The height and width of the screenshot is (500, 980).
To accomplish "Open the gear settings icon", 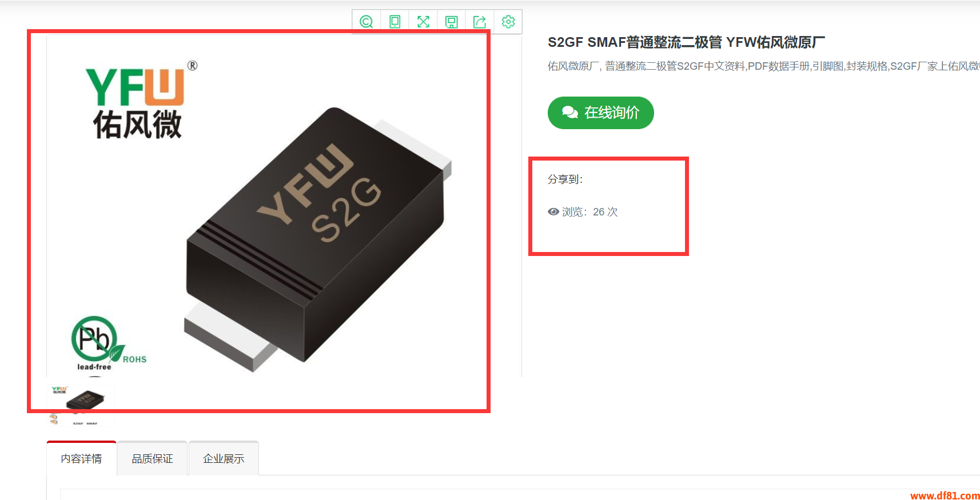I will (x=508, y=22).
